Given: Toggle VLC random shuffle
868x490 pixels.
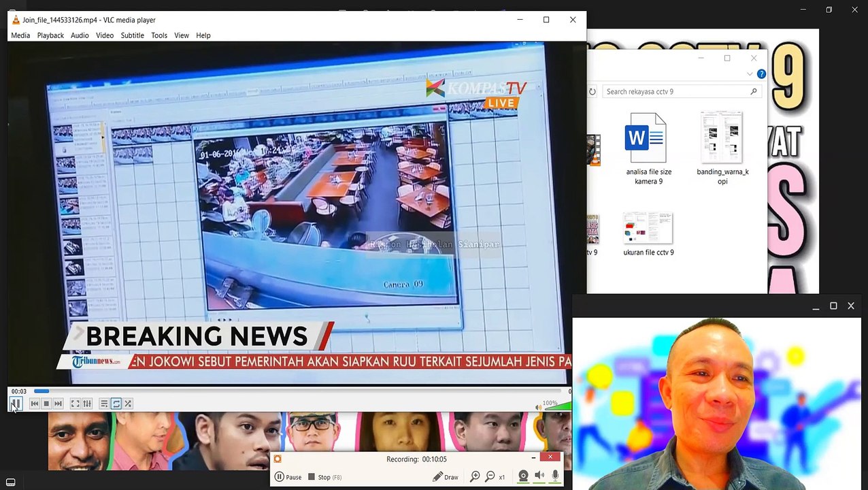Looking at the screenshot, I should pos(128,404).
